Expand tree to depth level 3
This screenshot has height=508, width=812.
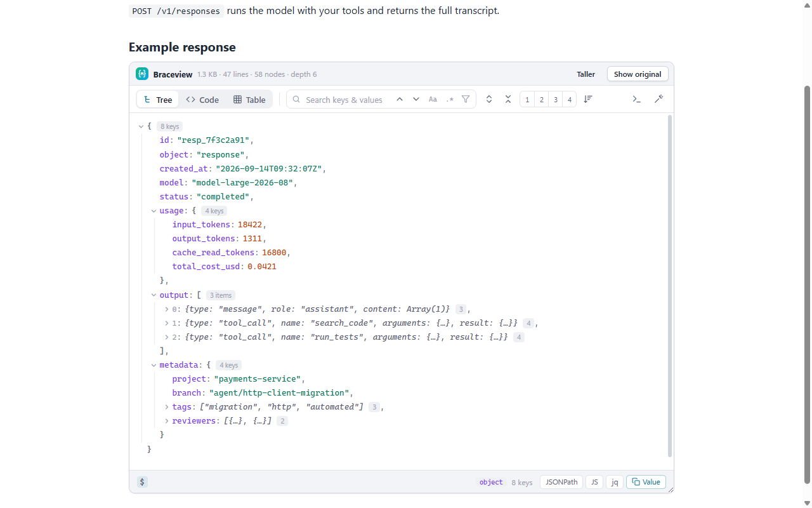click(556, 100)
